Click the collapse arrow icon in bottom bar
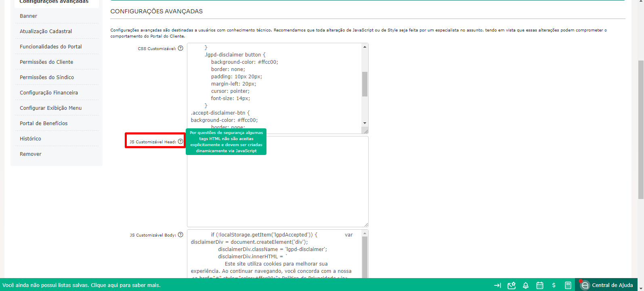 tap(497, 285)
